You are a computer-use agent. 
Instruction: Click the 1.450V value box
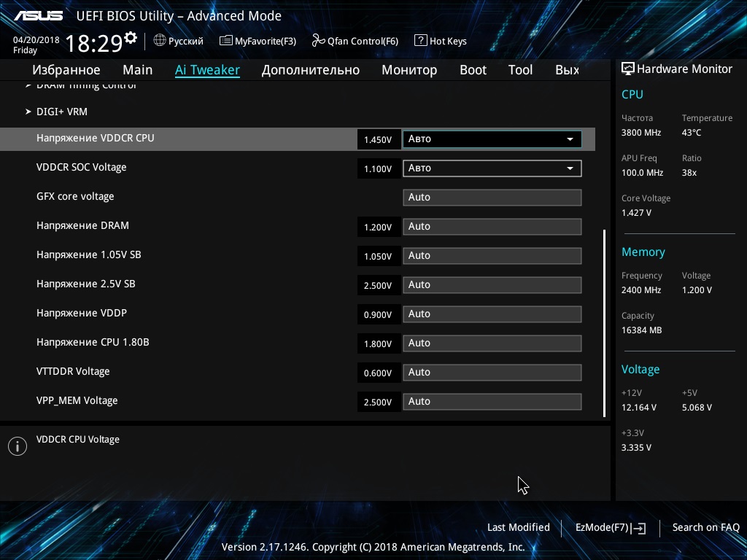click(379, 139)
